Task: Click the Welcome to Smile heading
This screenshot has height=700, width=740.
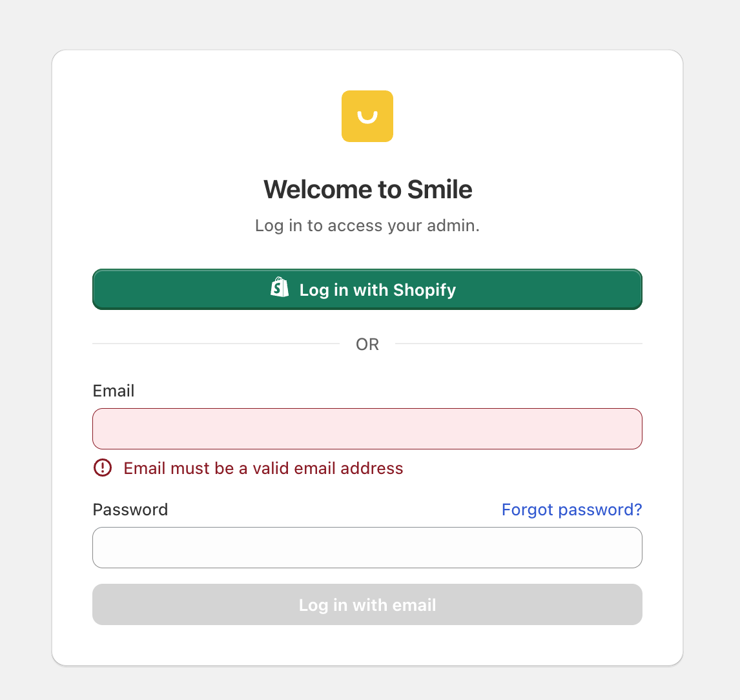Action: point(367,189)
